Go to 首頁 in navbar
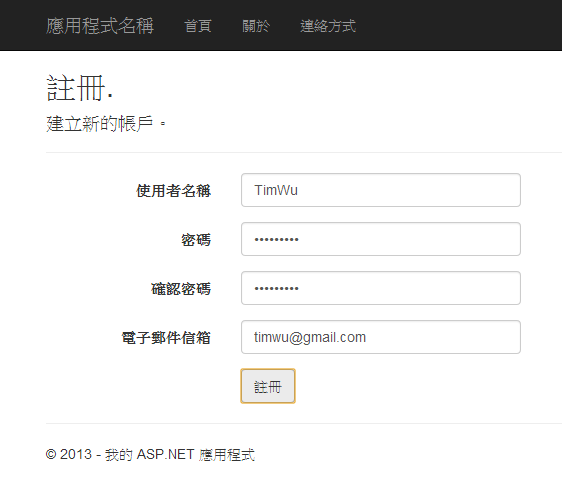 click(x=198, y=26)
